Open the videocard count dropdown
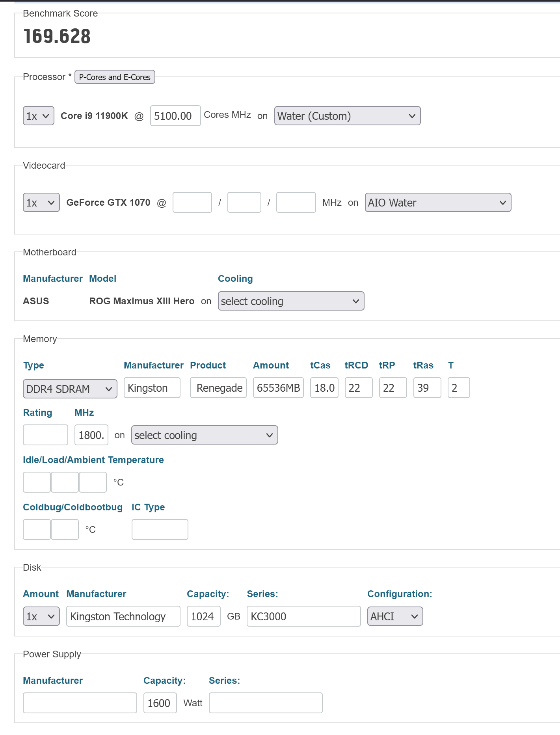This screenshot has width=560, height=735. coord(41,203)
